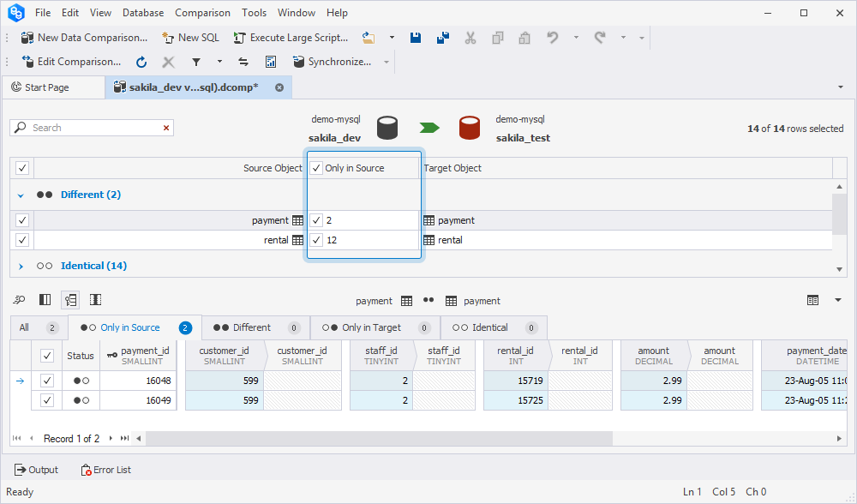The width and height of the screenshot is (857, 504).
Task: Click the Save icon in toolbar
Action: [x=416, y=38]
